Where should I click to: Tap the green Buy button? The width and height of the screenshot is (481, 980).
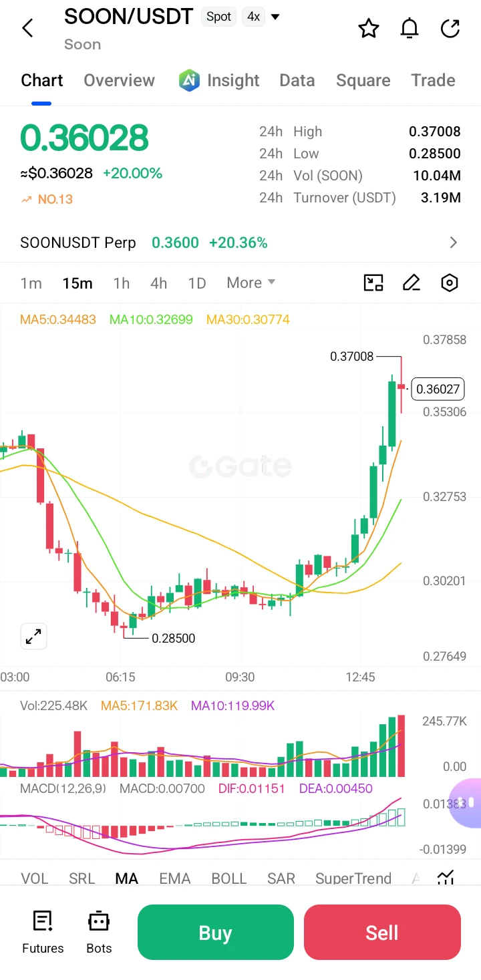(x=215, y=932)
